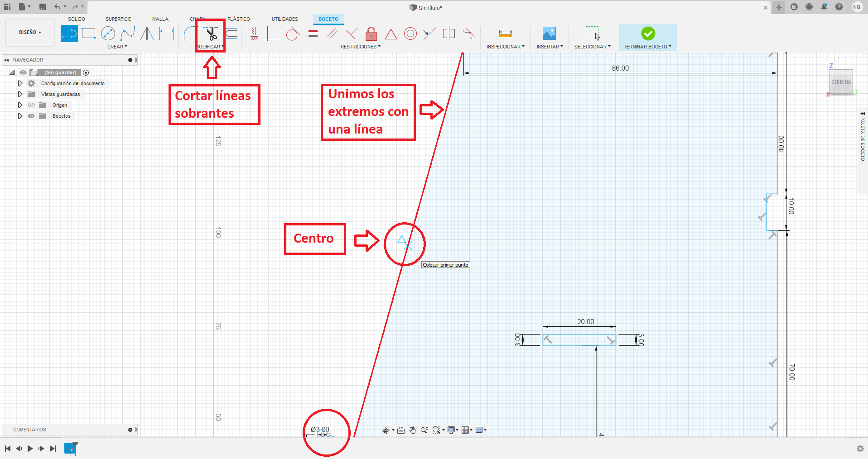This screenshot has height=459, width=868.
Task: Expand the Vistas guardadas node
Action: point(20,94)
